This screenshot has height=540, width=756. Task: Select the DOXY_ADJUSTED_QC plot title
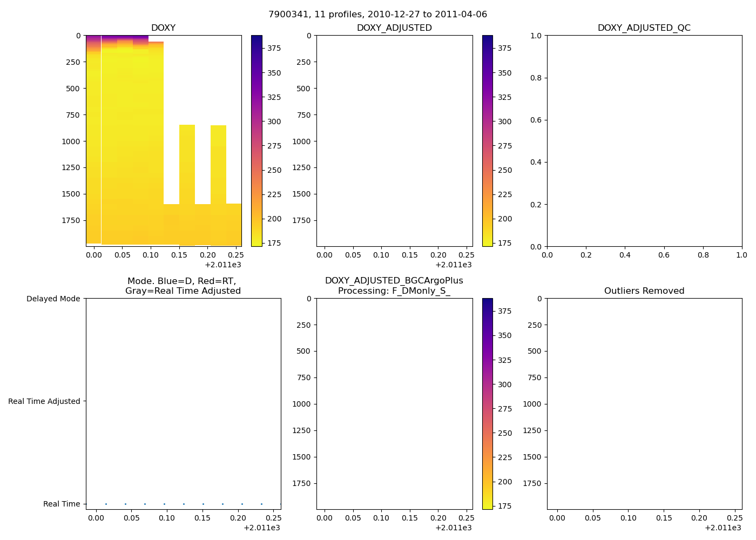pos(644,28)
